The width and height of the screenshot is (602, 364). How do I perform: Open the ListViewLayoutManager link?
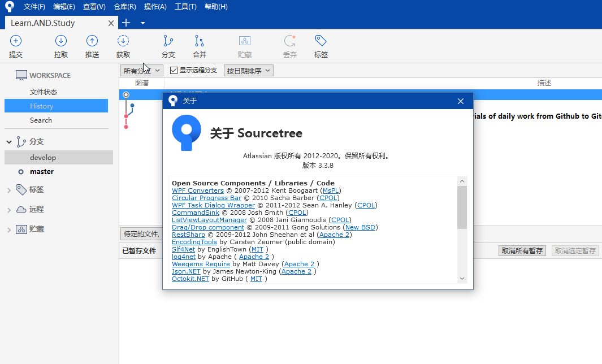209,220
